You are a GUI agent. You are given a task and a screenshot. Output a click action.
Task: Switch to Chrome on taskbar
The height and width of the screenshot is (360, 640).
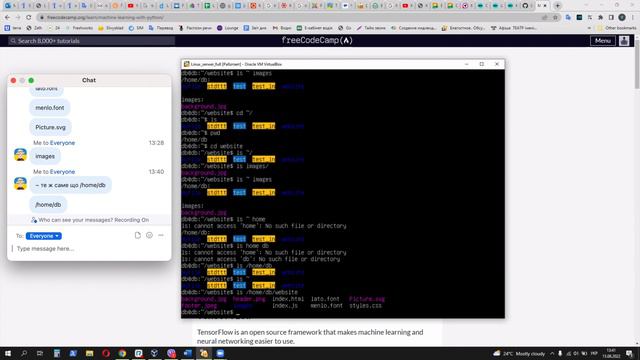[x=122, y=353]
